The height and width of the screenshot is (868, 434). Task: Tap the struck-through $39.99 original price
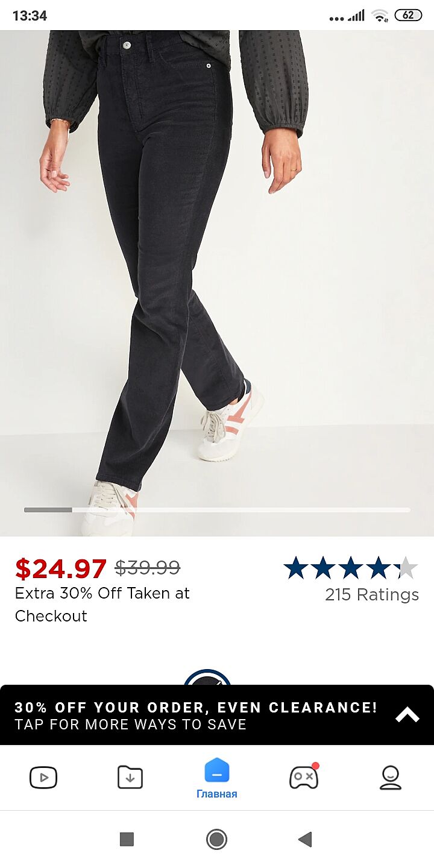tap(148, 568)
